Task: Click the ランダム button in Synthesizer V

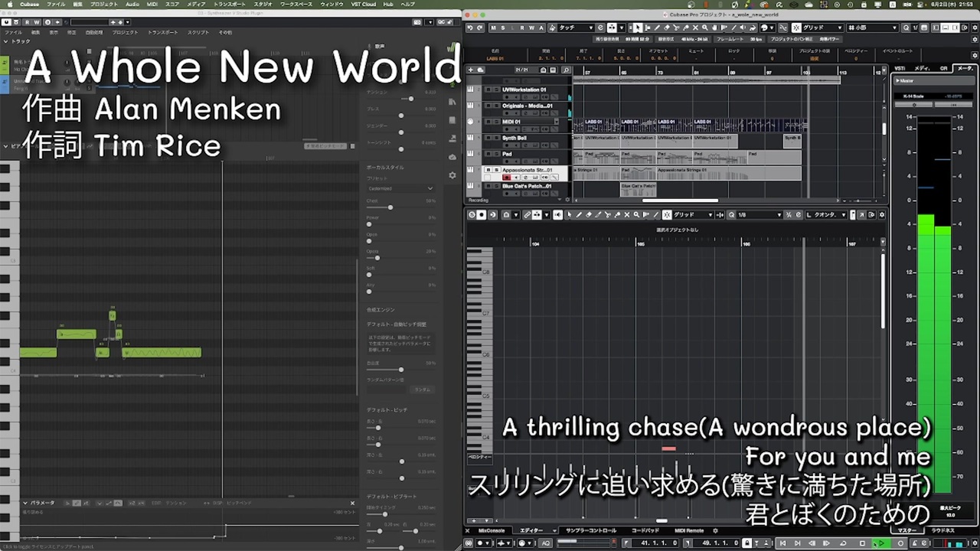Action: tap(423, 390)
